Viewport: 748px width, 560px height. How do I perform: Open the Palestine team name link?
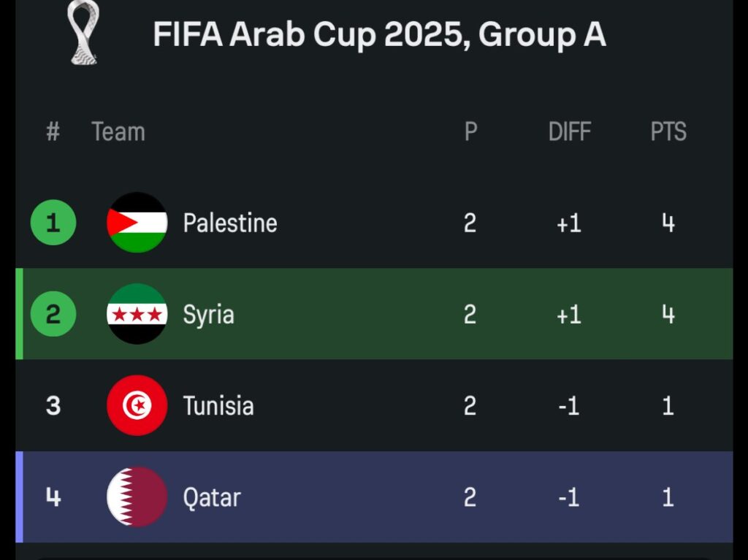[x=229, y=223]
